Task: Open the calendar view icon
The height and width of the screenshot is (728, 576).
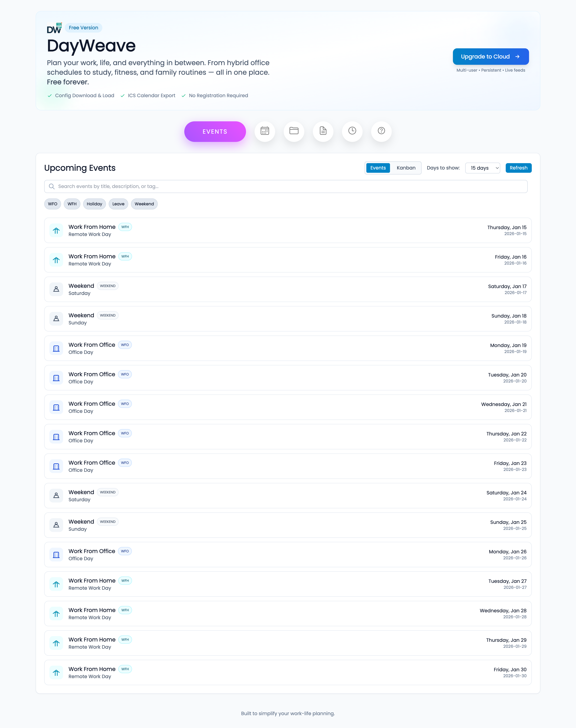Action: [265, 131]
